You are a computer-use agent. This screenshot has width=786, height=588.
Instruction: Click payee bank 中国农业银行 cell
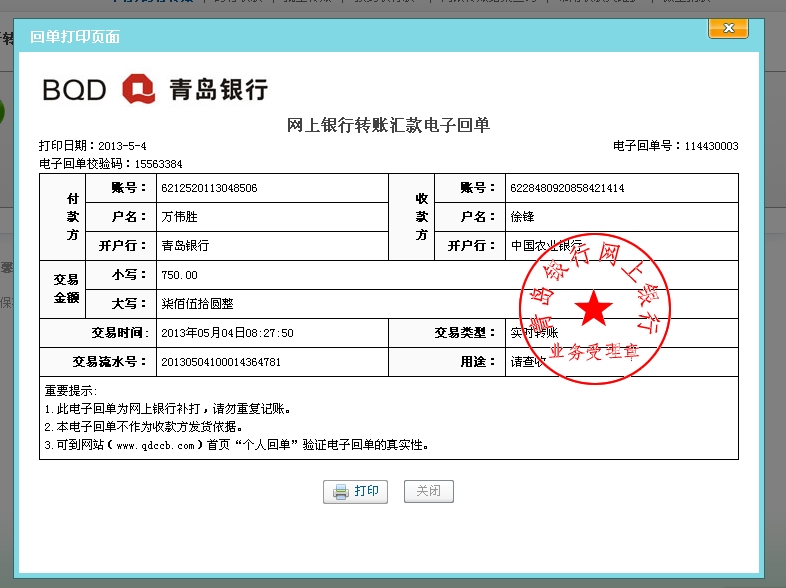click(622, 246)
